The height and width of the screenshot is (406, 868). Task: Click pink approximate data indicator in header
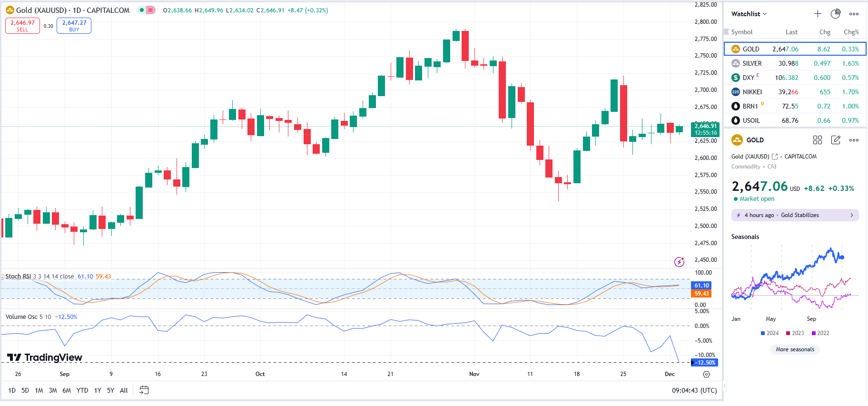[150, 10]
